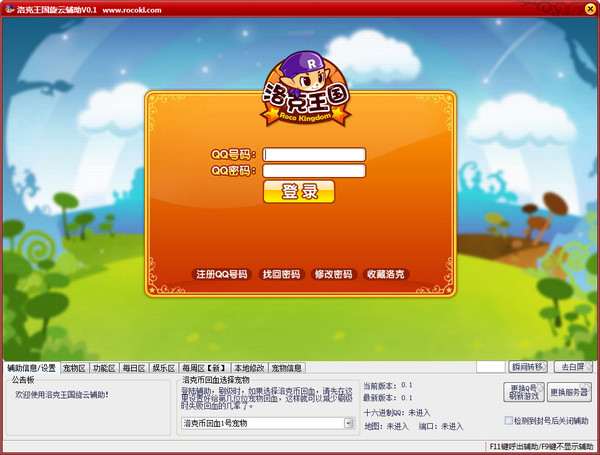The width and height of the screenshot is (600, 455).
Task: Switch to the 每周区【新】 tab
Action: click(x=205, y=368)
